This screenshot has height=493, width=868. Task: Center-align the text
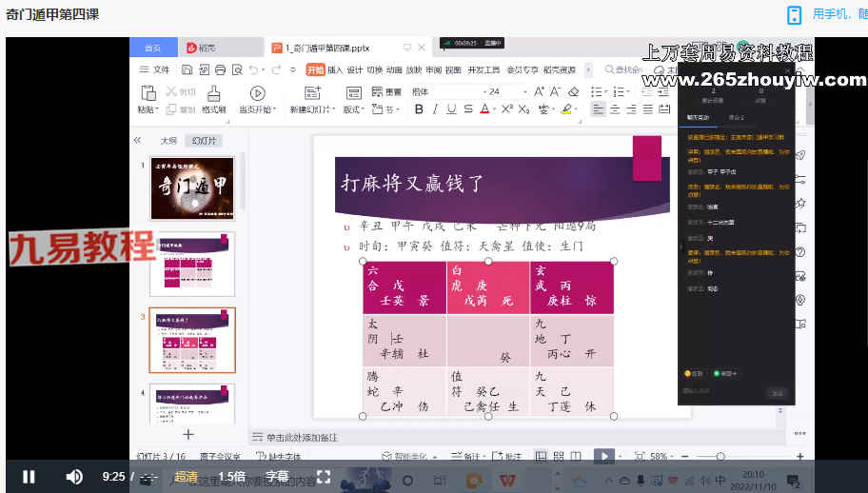pos(615,109)
